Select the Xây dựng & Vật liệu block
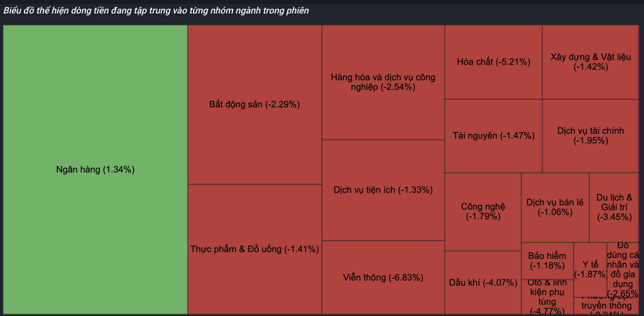The height and width of the screenshot is (316, 644). point(590,62)
